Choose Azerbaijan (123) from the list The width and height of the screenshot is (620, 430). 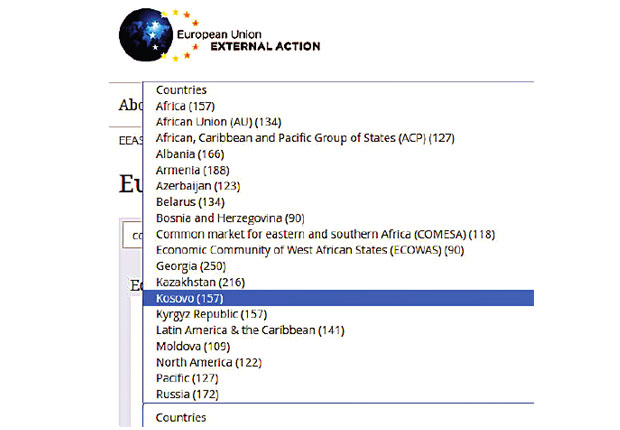point(198,186)
